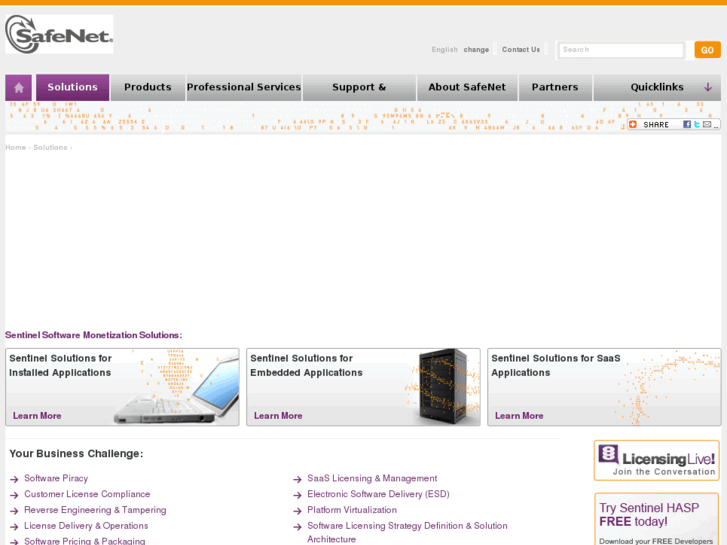Share via the Facebook icon
Viewport: 727px width, 545px height.
pos(687,124)
